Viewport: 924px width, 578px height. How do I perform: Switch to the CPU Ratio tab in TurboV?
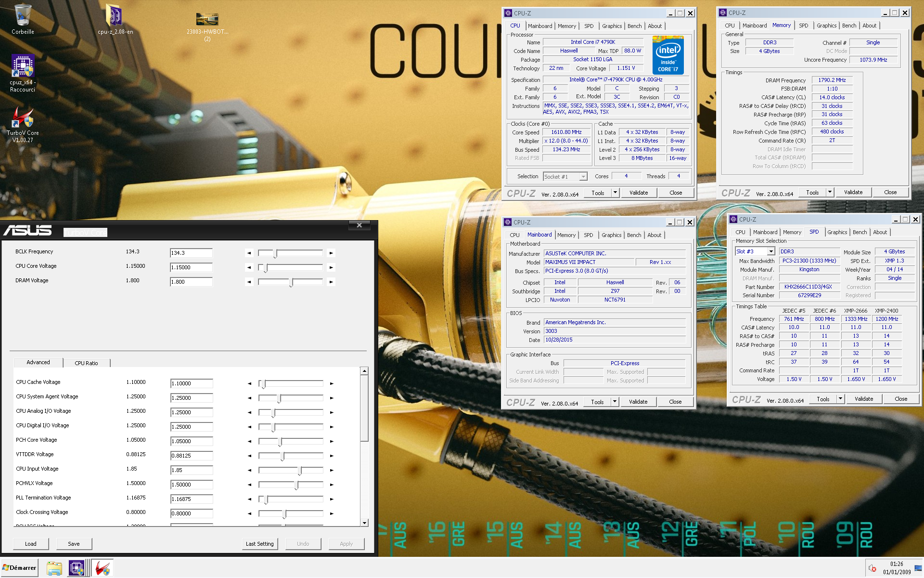click(x=86, y=363)
